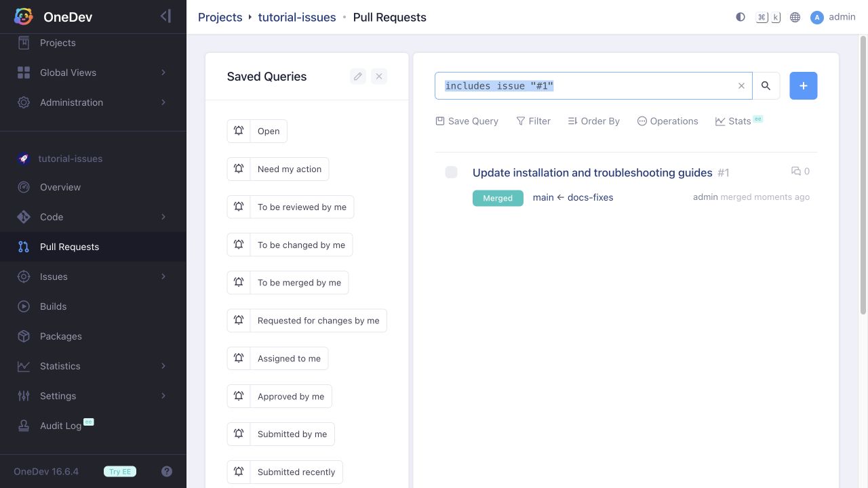868x488 pixels.
Task: Run the query with the search icon
Action: [766, 86]
